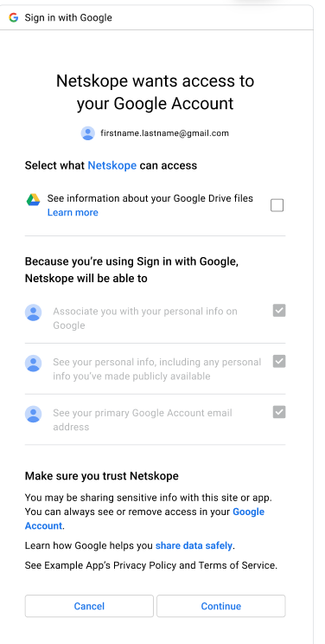This screenshot has width=325, height=644.
Task: Click the 'See your personal info' checkbox
Action: [279, 362]
